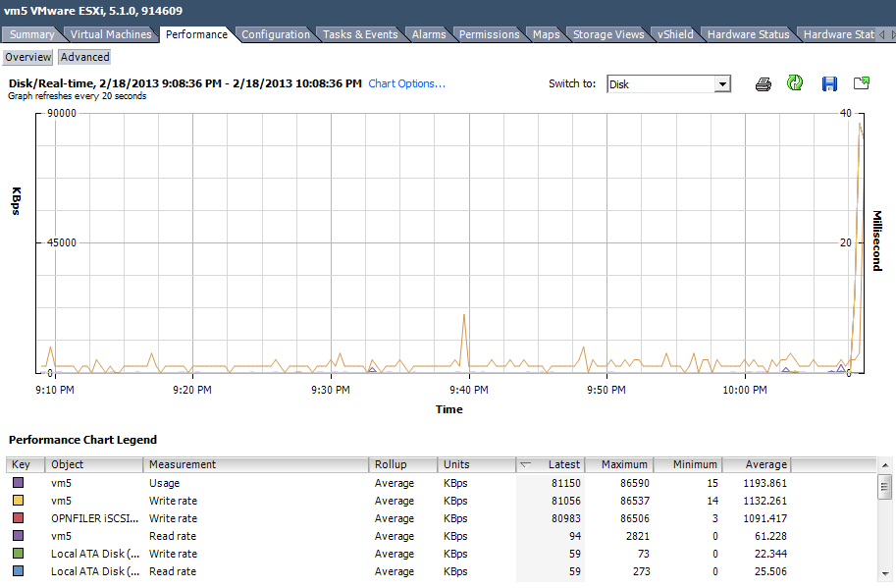Refresh the chart data
Viewport: 896px width, 588px height.
pos(795,83)
